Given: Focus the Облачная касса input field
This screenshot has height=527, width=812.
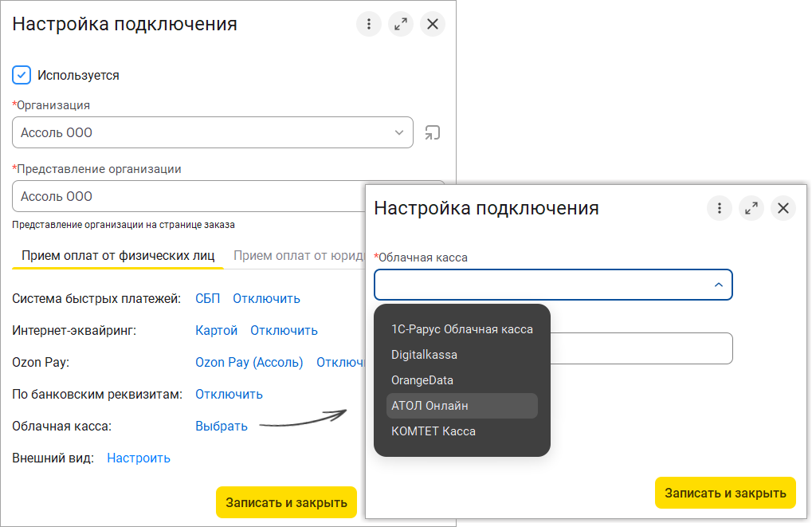Looking at the screenshot, I should (x=553, y=285).
